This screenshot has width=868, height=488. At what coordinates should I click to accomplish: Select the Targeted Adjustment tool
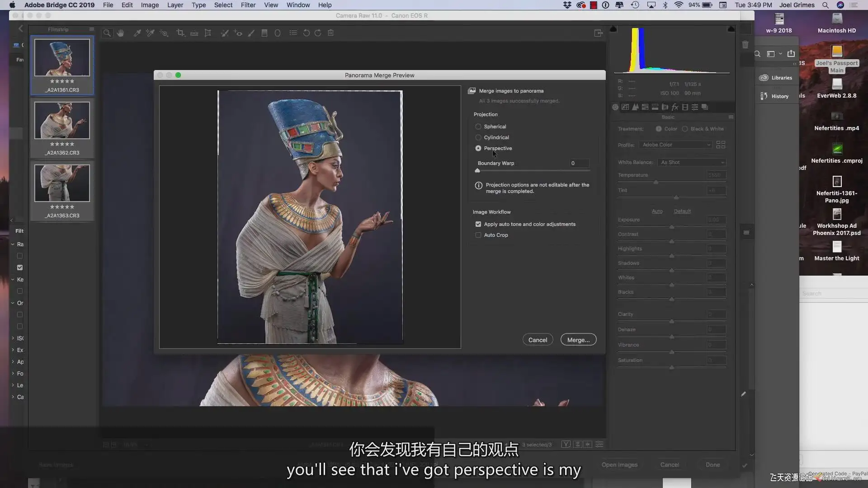[x=164, y=33]
